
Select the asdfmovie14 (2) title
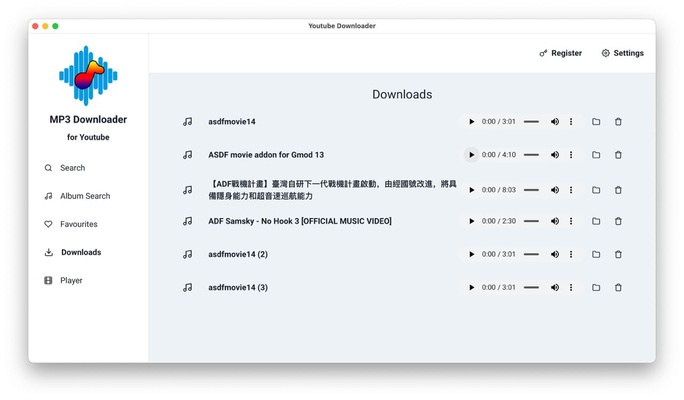(238, 254)
